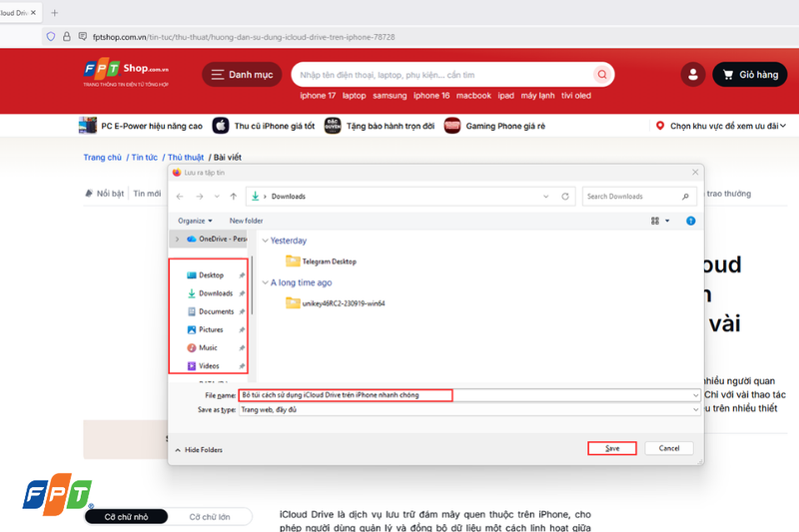Click the Refresh icon in save dialog
The width and height of the screenshot is (799, 532).
(565, 196)
